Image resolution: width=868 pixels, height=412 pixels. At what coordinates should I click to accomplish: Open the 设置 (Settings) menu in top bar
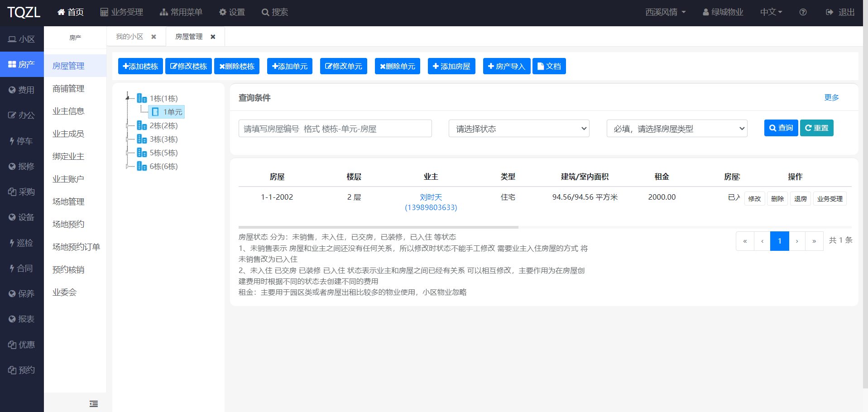pos(232,12)
